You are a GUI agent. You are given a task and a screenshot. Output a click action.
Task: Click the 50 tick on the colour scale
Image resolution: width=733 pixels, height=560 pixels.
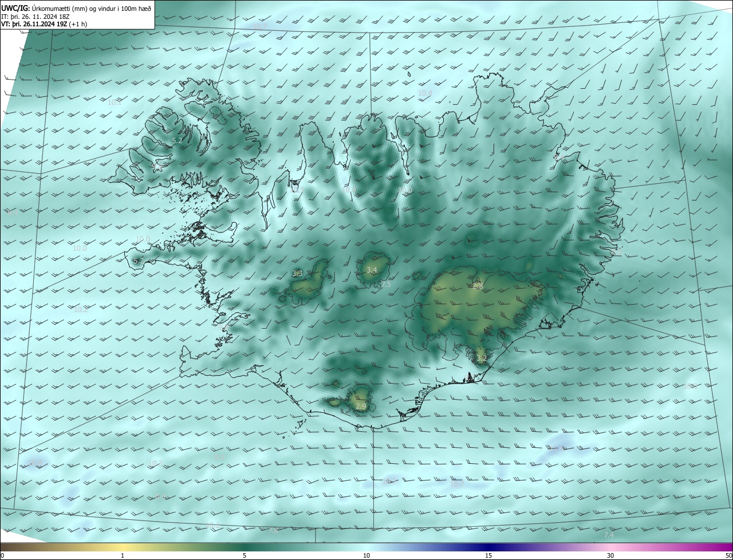[x=728, y=556]
